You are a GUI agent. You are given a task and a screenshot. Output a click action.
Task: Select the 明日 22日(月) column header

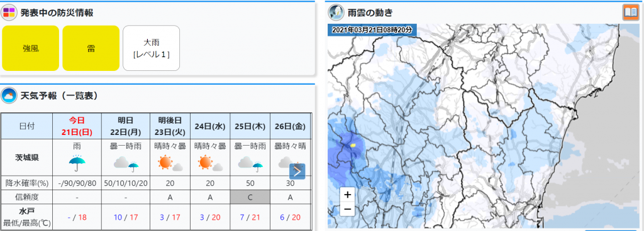click(126, 126)
